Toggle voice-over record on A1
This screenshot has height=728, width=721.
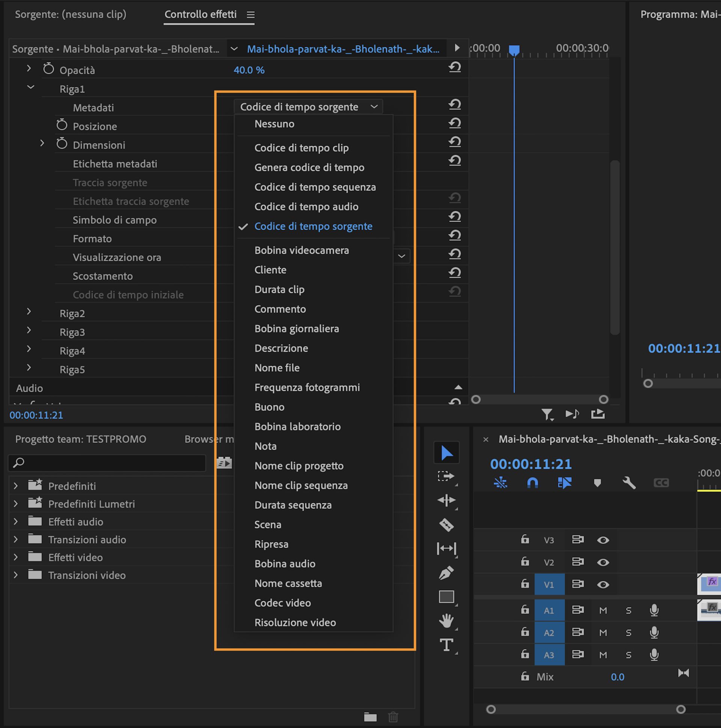click(654, 610)
